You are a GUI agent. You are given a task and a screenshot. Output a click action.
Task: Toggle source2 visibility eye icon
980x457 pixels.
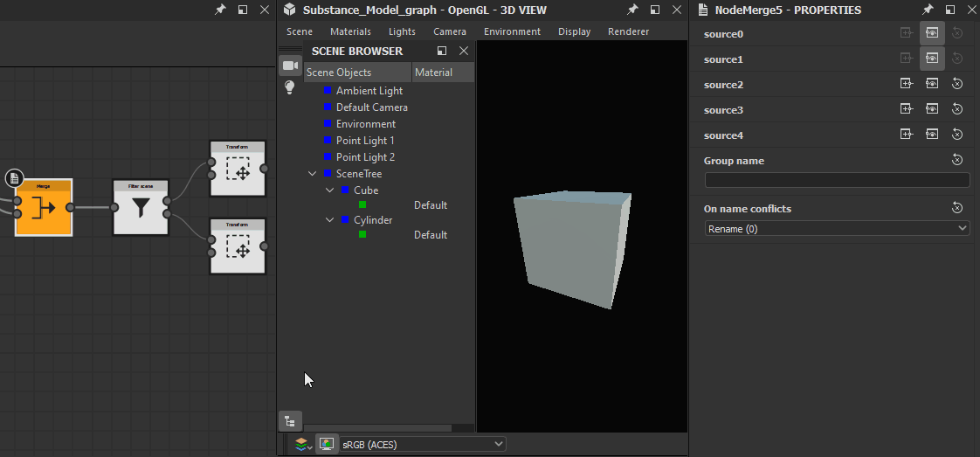932,85
